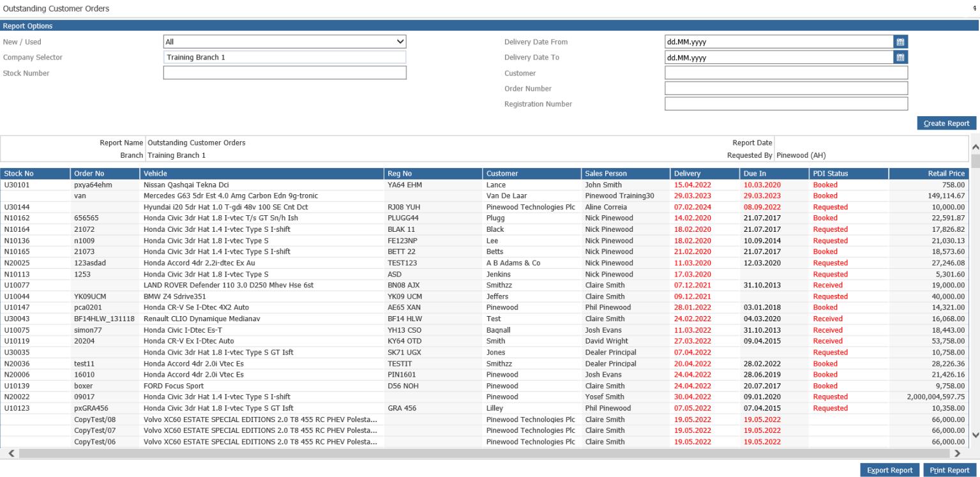The image size is (980, 477).
Task: Open the Delivery Date From calendar picker
Action: tap(900, 42)
